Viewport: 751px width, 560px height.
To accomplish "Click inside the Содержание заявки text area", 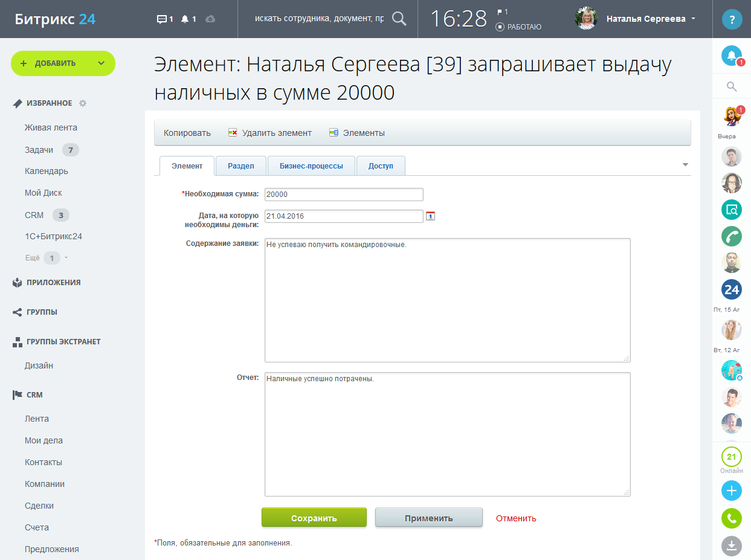I will [x=448, y=300].
